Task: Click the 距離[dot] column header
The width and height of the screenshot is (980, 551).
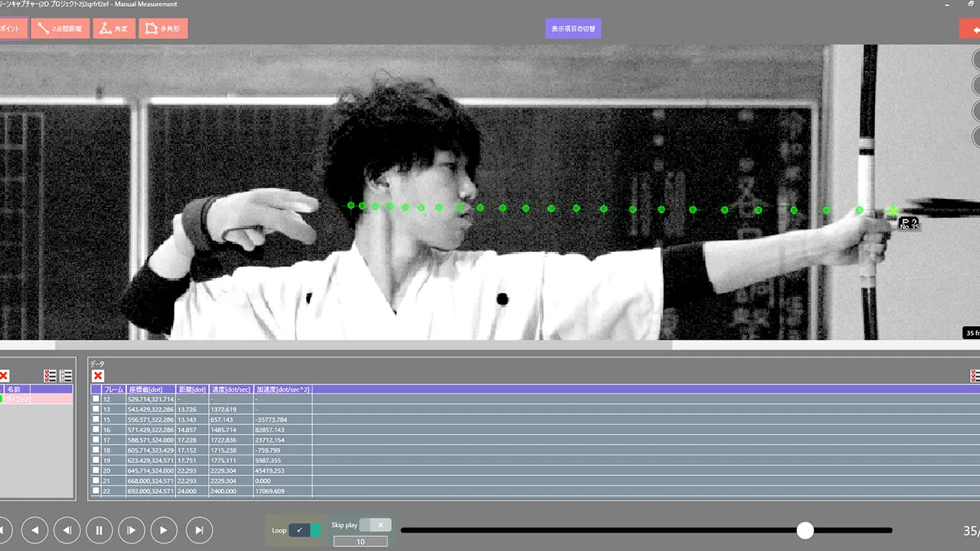Action: tap(192, 390)
